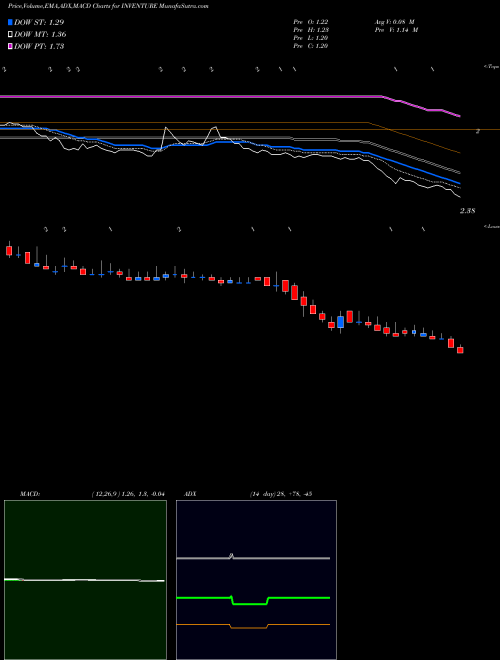Click the ADX (14 day) values text
This screenshot has height=660, width=500.
click(280, 494)
